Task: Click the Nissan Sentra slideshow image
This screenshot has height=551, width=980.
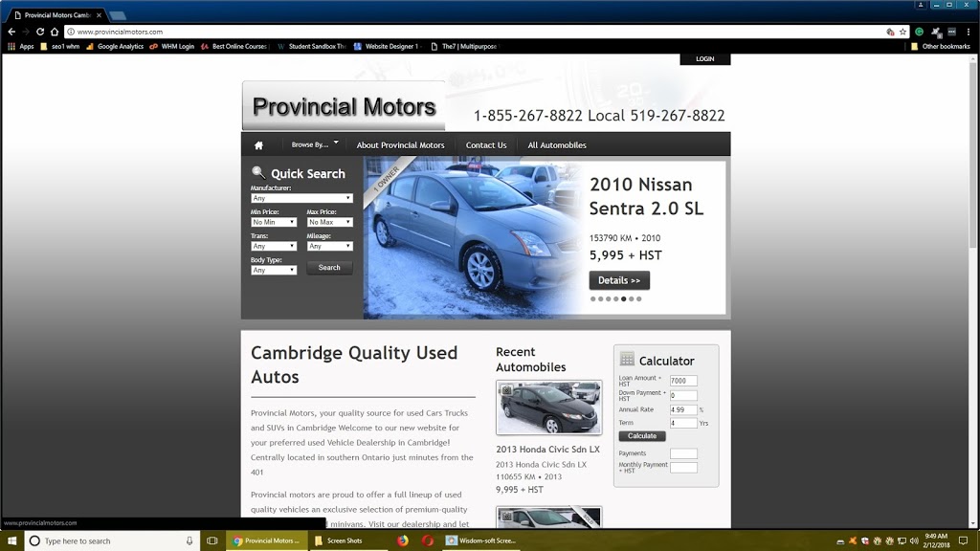Action: point(473,237)
